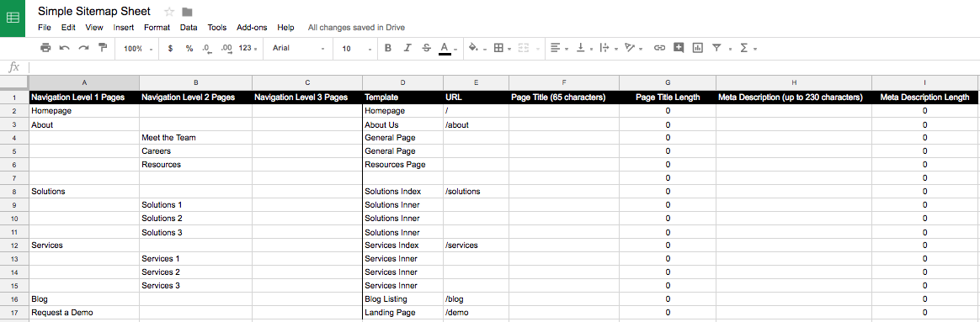Increase decimal places
This screenshot has width=980, height=322.
click(x=226, y=48)
